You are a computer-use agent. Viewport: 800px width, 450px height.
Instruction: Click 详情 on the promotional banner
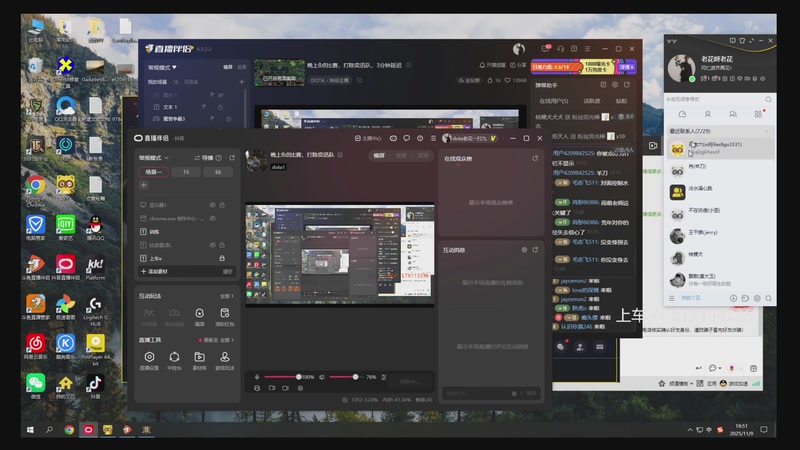[x=626, y=67]
